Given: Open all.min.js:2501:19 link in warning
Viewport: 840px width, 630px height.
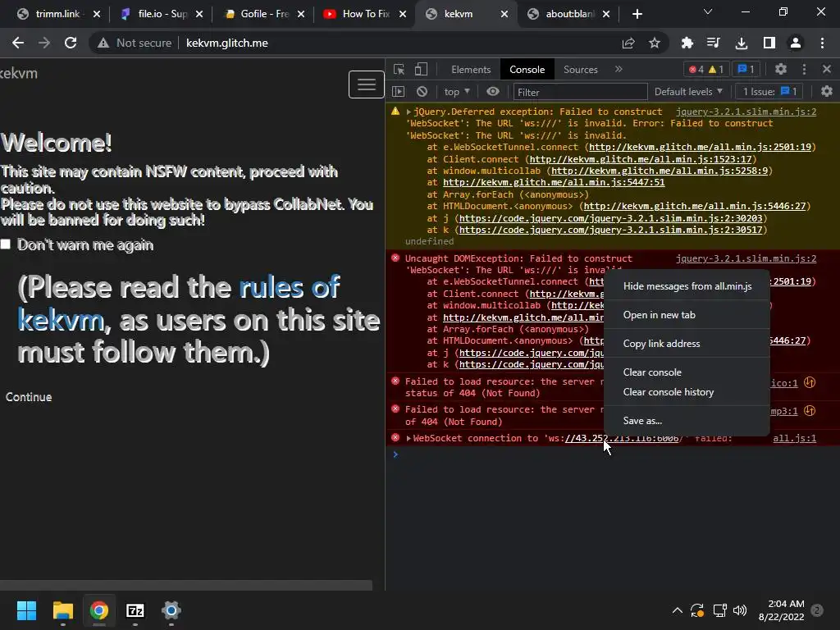Looking at the screenshot, I should tap(701, 147).
